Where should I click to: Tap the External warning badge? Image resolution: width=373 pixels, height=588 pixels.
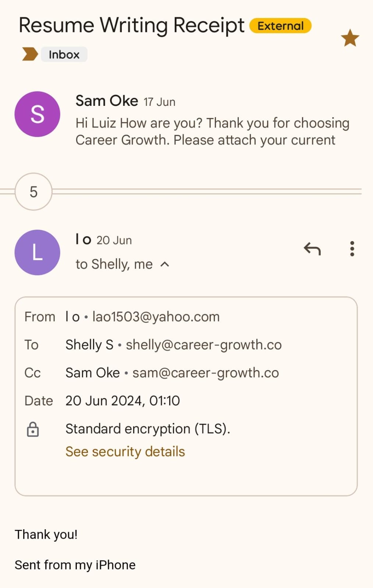(x=280, y=26)
